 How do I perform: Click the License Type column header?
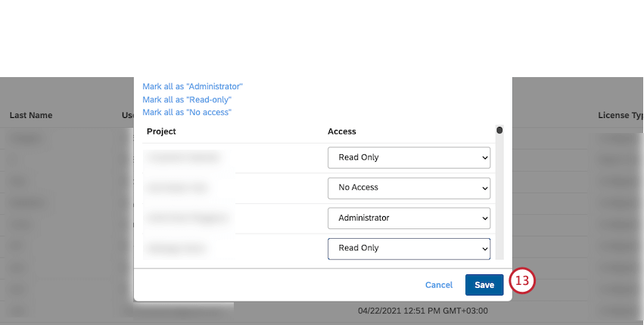pos(620,116)
